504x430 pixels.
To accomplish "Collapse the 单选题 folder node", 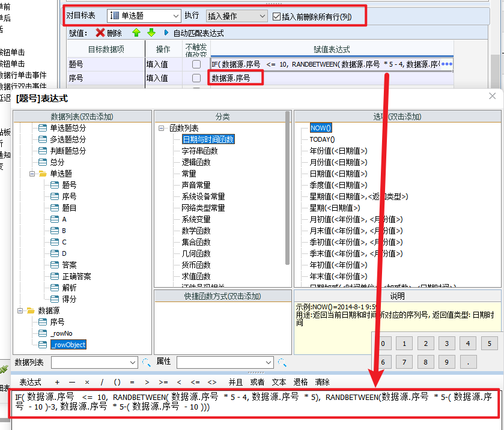I will pyautogui.click(x=32, y=174).
